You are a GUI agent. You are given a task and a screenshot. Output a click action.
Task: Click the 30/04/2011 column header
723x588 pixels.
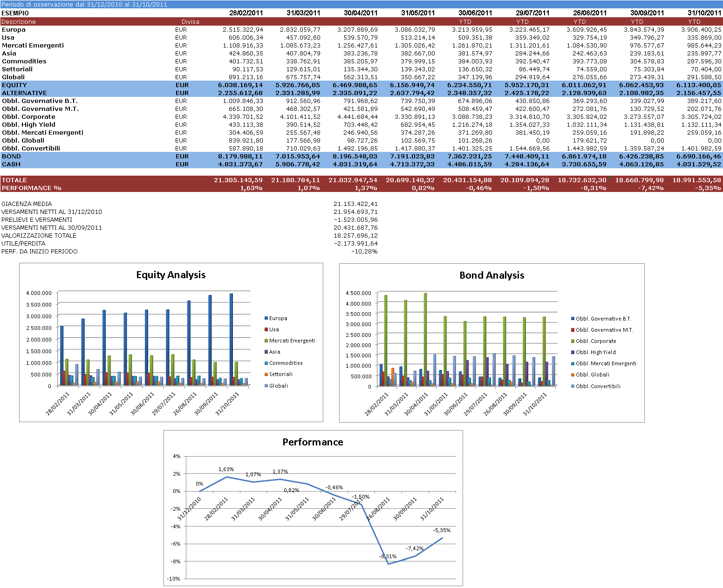(x=361, y=13)
